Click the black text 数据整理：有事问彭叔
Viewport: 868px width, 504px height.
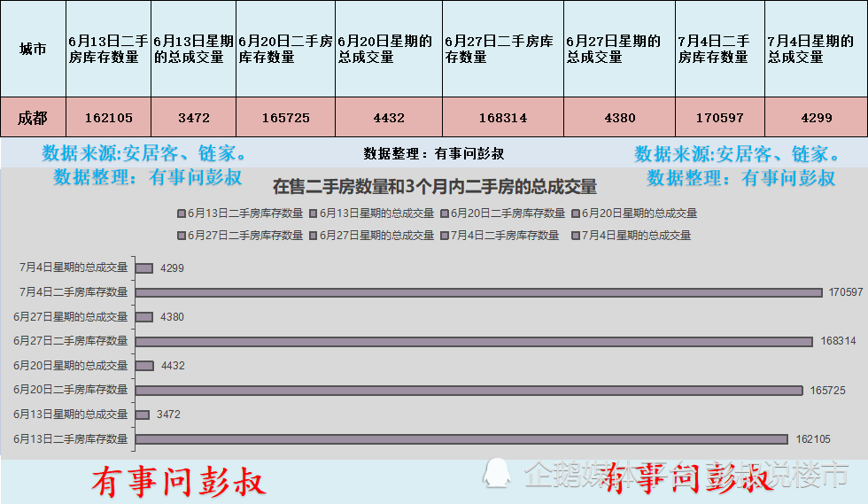click(433, 153)
